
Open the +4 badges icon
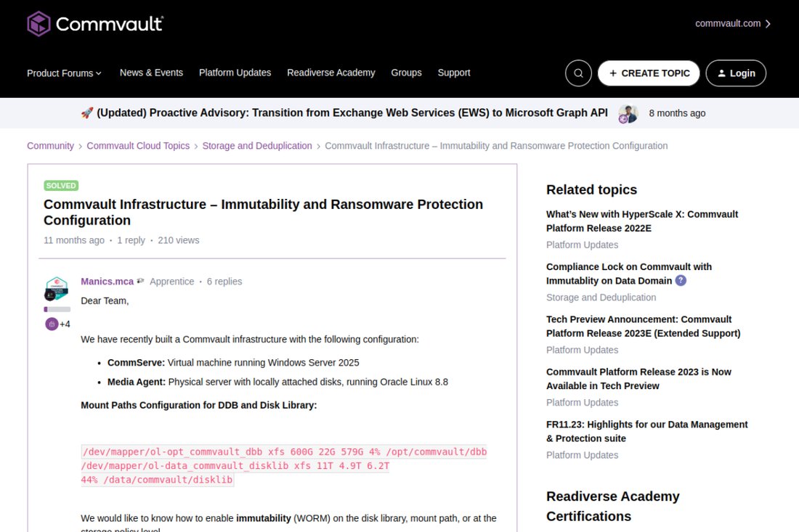[x=57, y=324]
